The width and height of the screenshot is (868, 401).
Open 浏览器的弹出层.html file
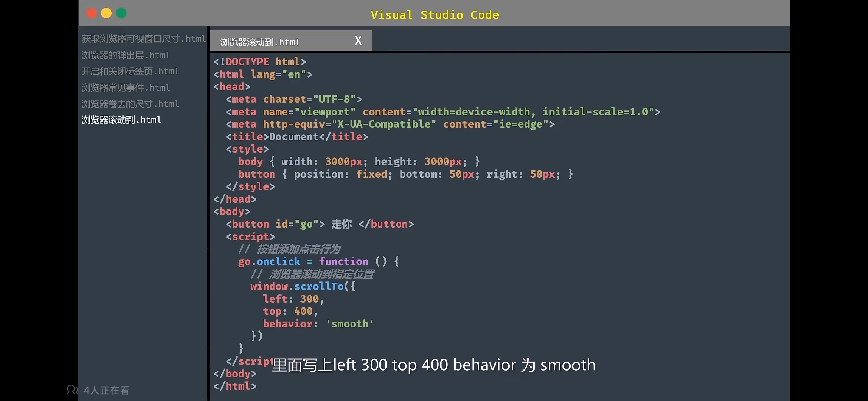pyautogui.click(x=126, y=55)
